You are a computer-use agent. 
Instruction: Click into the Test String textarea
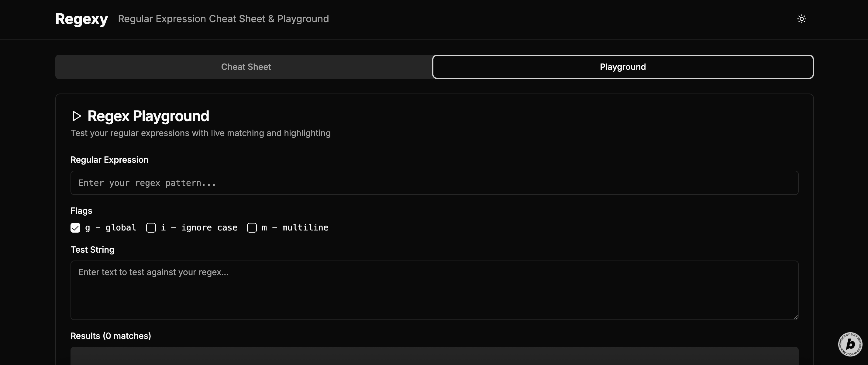point(434,290)
